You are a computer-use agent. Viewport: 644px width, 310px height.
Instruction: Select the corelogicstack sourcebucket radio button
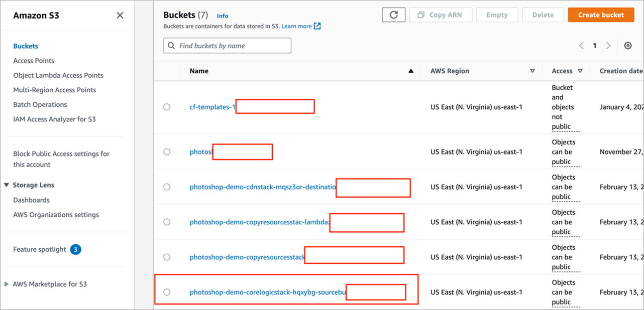(x=167, y=292)
